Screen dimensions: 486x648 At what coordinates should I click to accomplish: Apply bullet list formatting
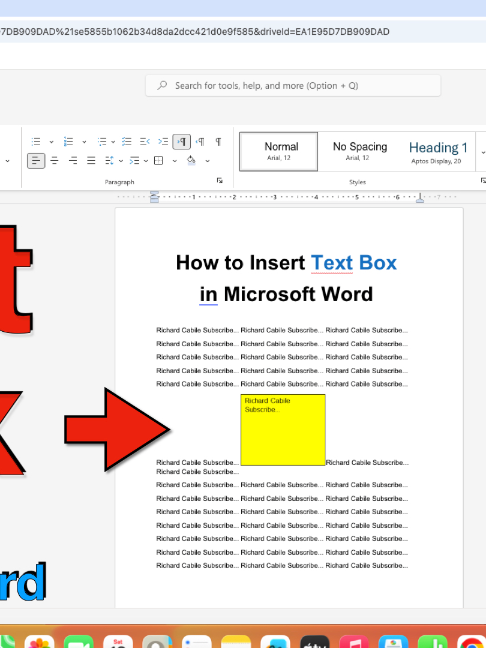(36, 142)
